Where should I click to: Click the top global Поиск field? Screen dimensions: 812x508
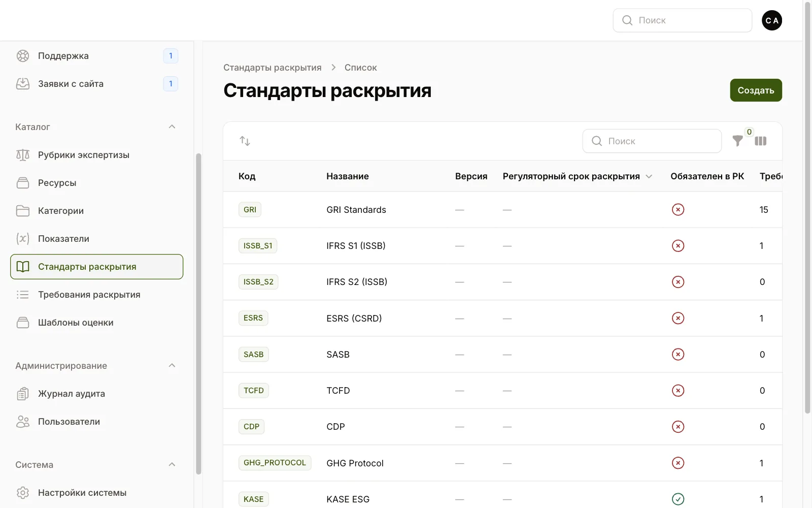point(682,20)
